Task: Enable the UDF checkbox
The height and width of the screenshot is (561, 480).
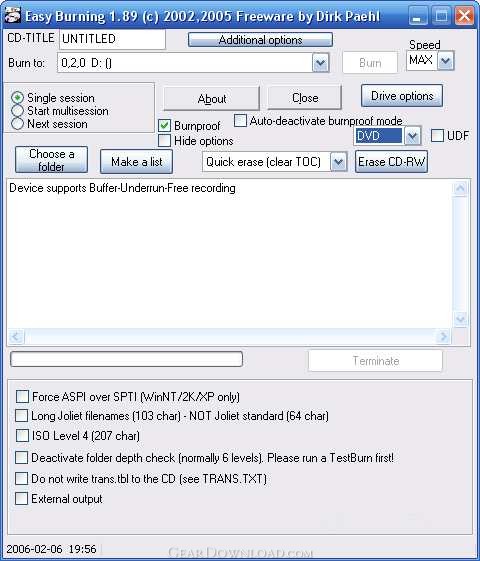Action: click(x=437, y=136)
